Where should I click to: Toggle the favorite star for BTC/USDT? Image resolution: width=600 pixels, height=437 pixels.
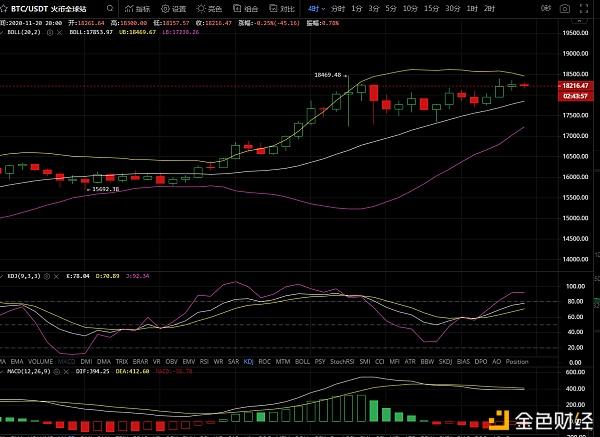3,8
